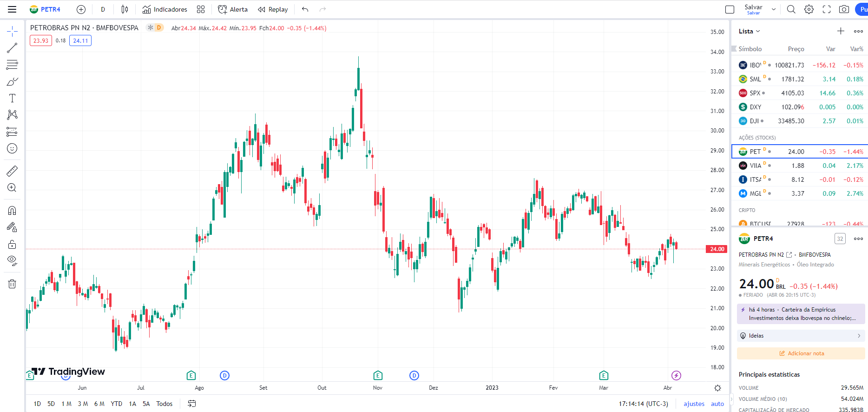The height and width of the screenshot is (412, 868).
Task: Select the trend line drawing tool
Action: [12, 48]
